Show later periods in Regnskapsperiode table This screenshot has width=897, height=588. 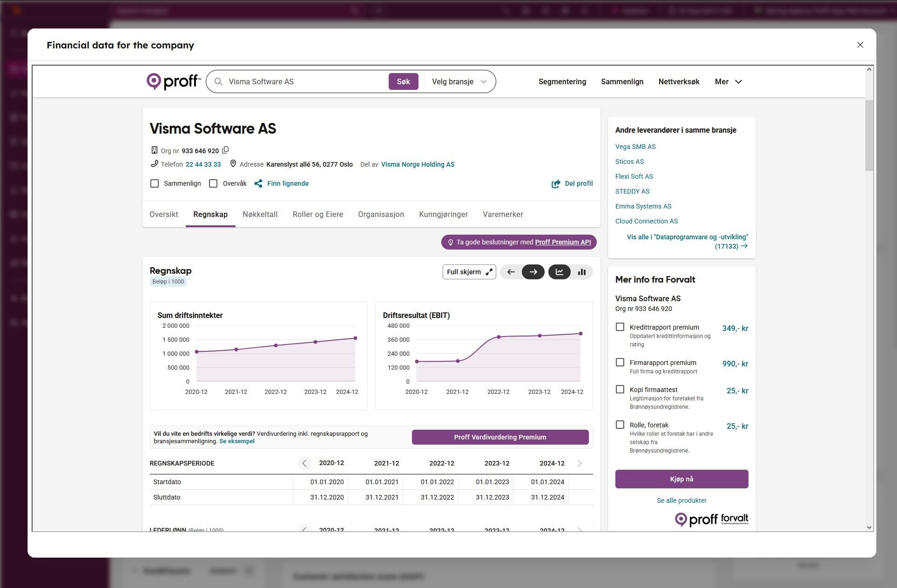[580, 463]
